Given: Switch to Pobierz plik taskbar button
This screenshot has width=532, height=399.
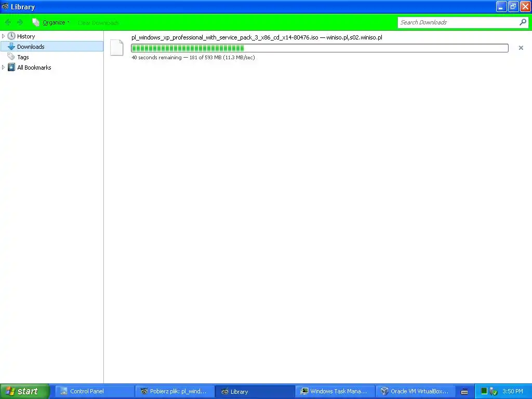Looking at the screenshot, I should 175,392.
